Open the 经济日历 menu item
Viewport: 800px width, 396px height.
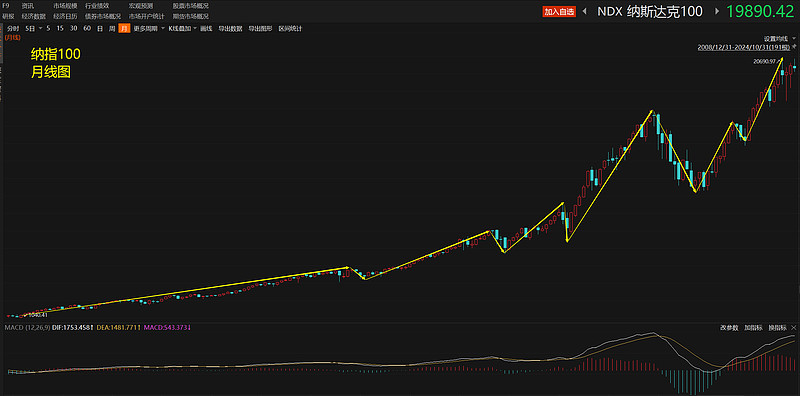coord(65,16)
